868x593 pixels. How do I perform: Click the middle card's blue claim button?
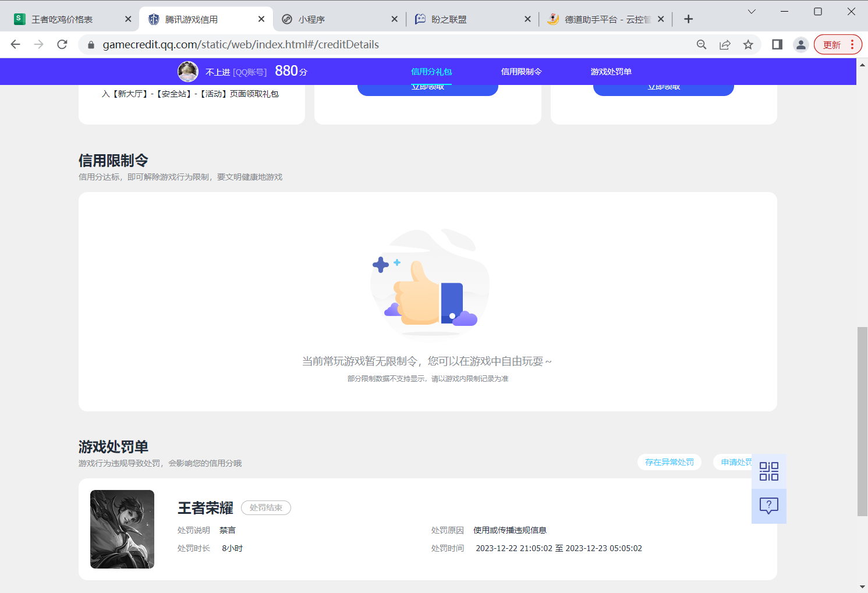click(x=428, y=90)
